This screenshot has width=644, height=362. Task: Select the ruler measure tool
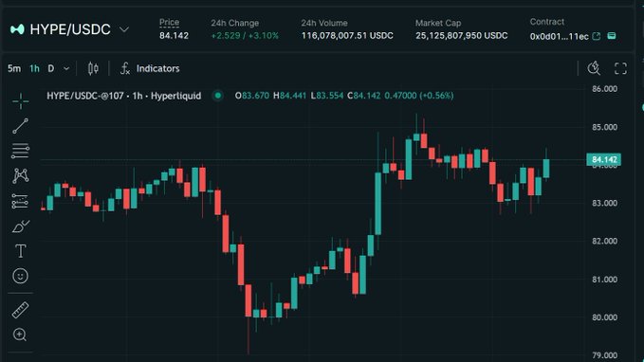click(20, 310)
